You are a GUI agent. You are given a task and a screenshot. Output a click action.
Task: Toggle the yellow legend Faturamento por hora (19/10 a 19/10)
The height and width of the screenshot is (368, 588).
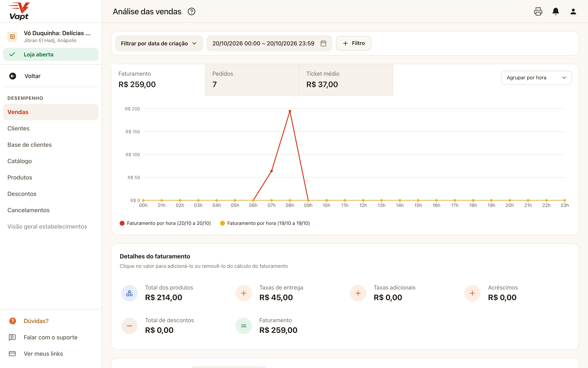point(265,223)
